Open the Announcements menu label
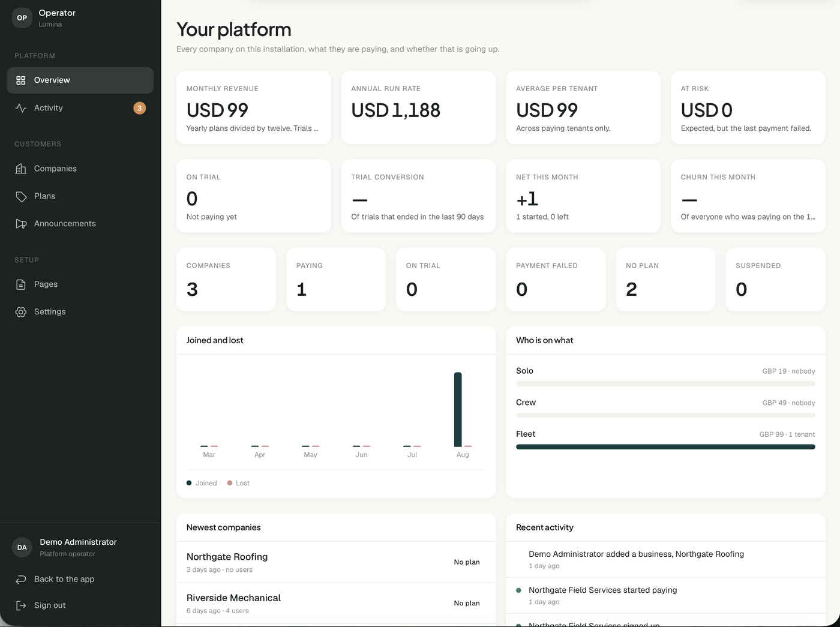840x627 pixels. (x=65, y=224)
